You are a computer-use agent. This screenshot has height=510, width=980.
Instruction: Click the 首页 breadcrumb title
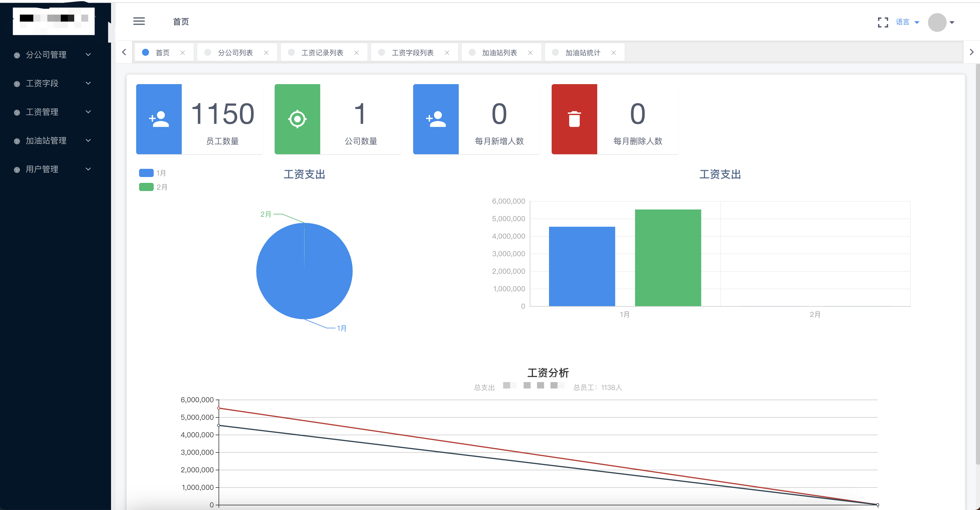coord(181,22)
